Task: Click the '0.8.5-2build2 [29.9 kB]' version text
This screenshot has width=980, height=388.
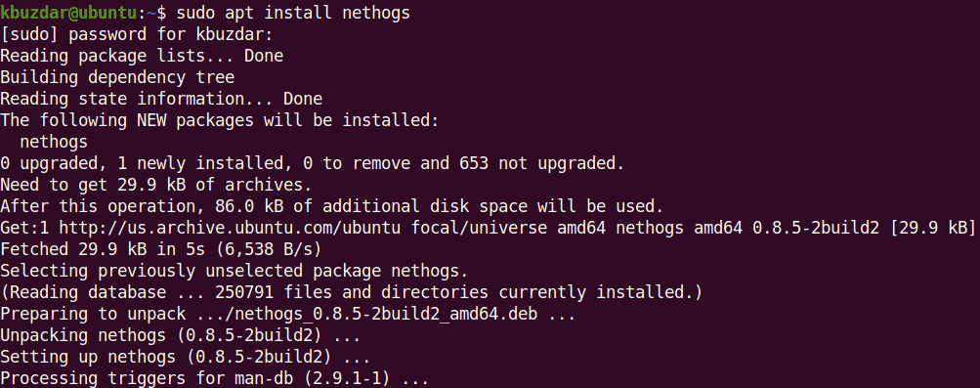Action: point(864,228)
